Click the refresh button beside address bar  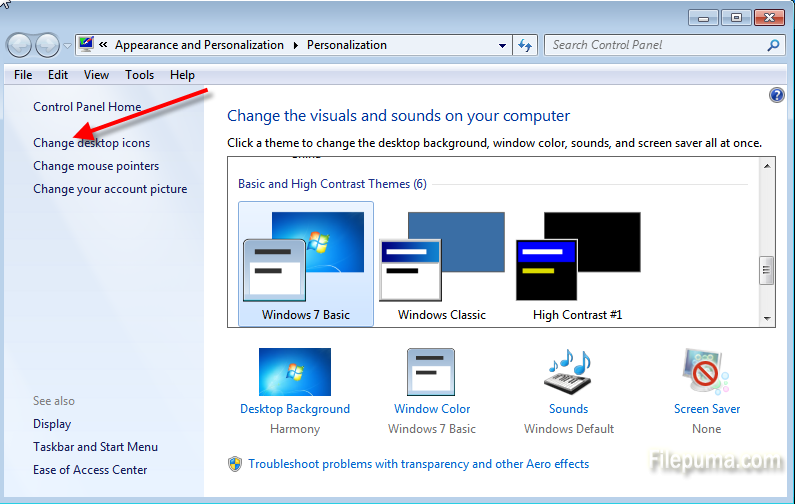(x=526, y=45)
